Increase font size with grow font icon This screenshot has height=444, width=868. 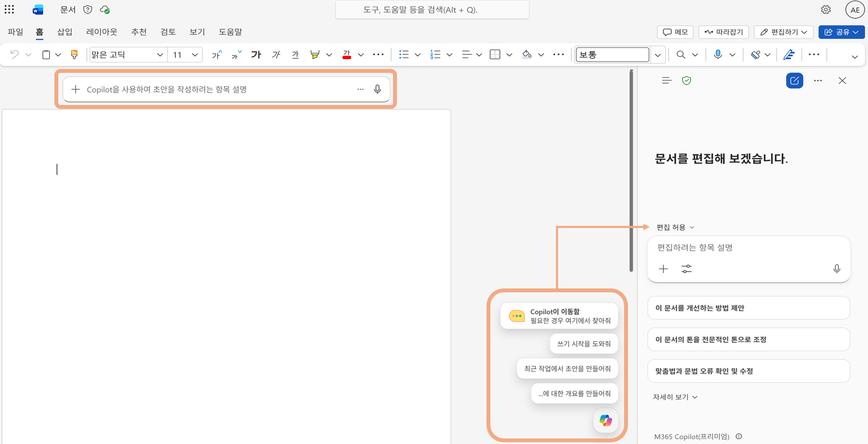point(217,54)
